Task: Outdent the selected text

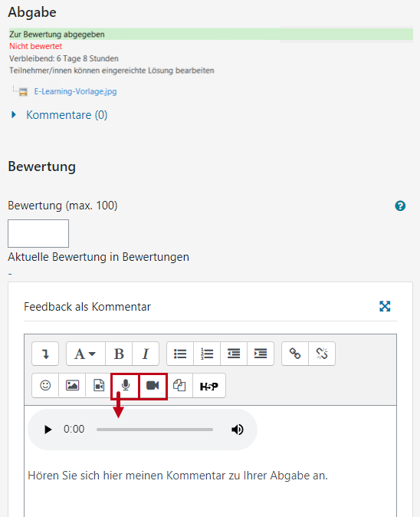Action: point(234,354)
